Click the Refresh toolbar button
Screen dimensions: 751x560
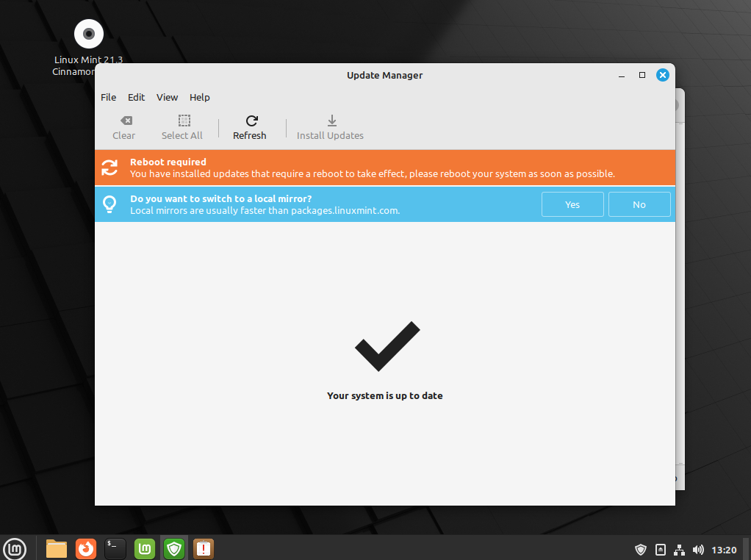tap(250, 128)
